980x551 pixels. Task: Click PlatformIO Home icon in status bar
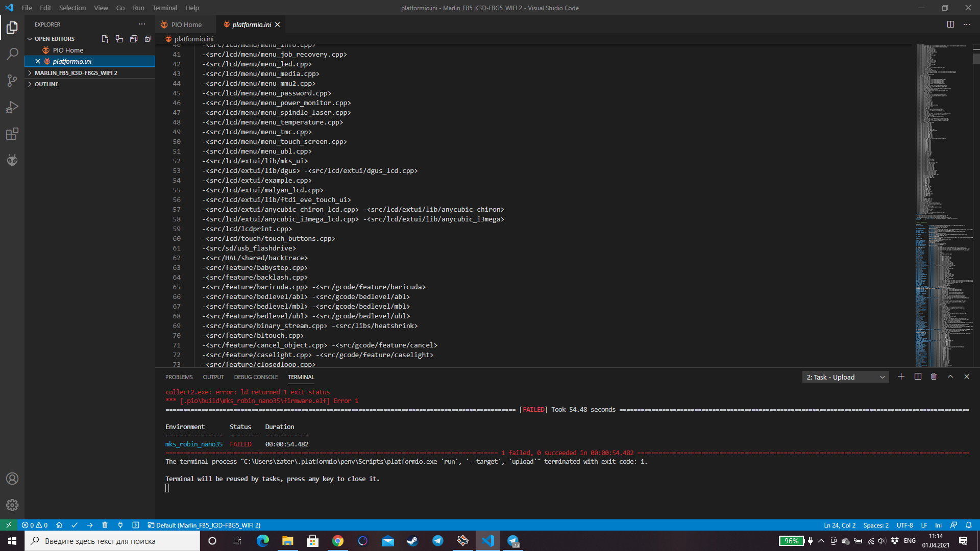click(59, 525)
